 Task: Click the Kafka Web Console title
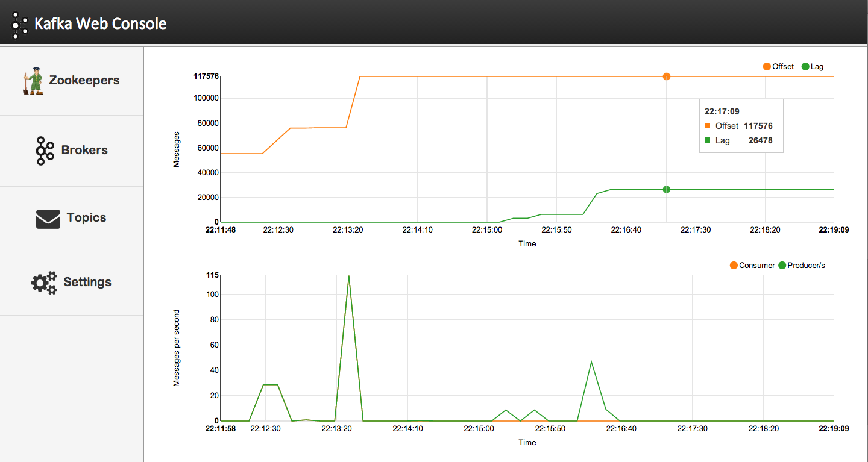(101, 24)
